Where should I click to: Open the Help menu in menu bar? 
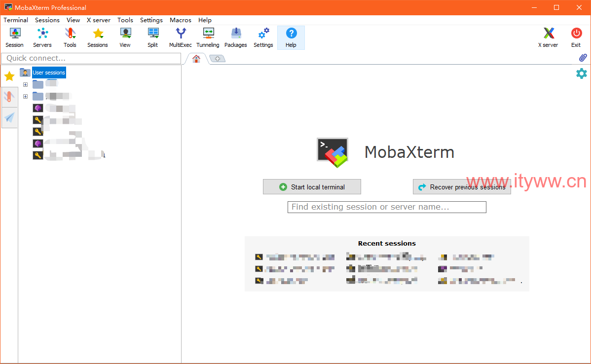[205, 20]
